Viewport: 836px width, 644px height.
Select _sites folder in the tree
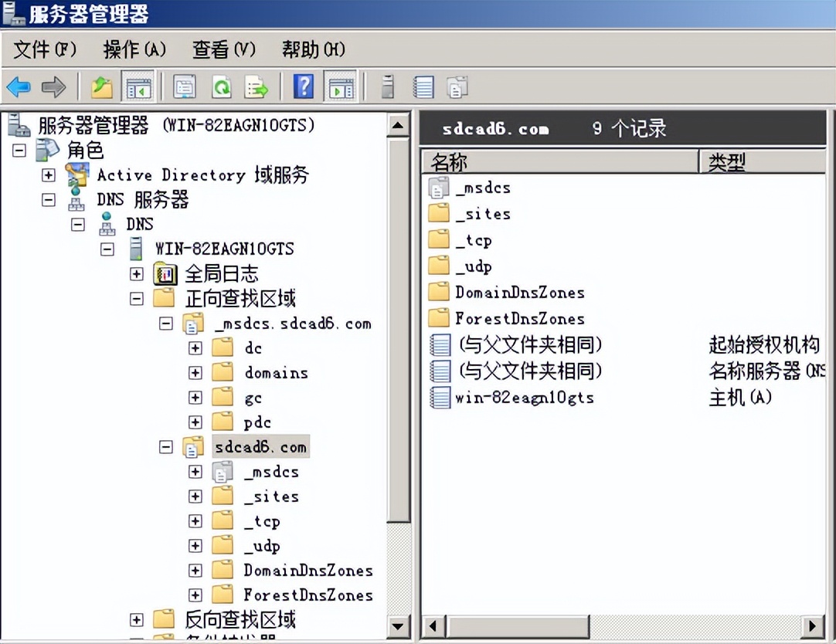271,497
